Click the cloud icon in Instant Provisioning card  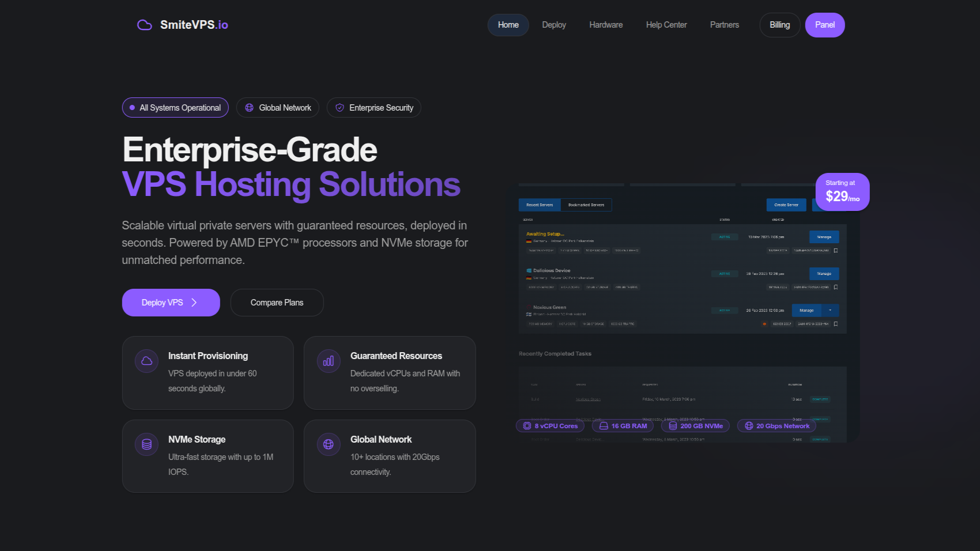click(146, 361)
